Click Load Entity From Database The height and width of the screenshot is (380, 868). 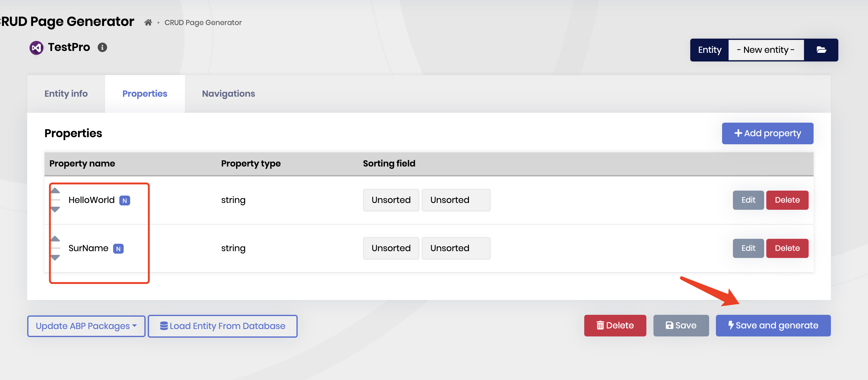223,326
